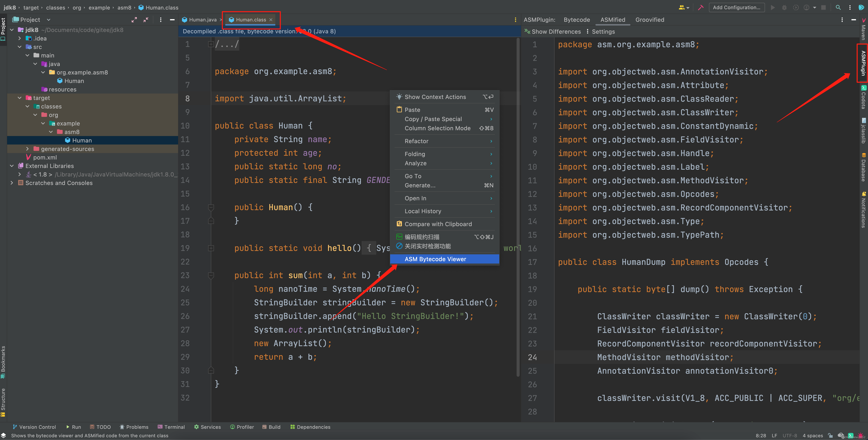The height and width of the screenshot is (440, 868).
Task: Expand the generated-sources folder
Action: [27, 149]
